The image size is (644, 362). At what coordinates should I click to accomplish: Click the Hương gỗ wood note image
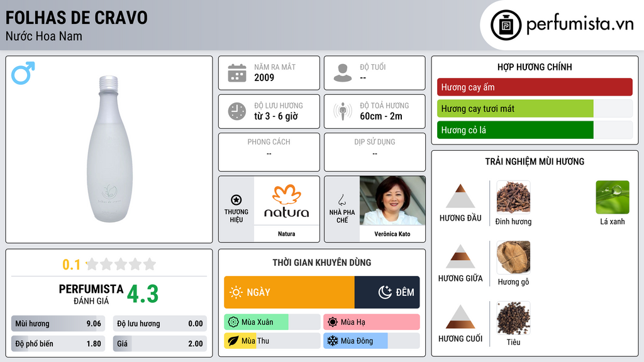point(513,257)
